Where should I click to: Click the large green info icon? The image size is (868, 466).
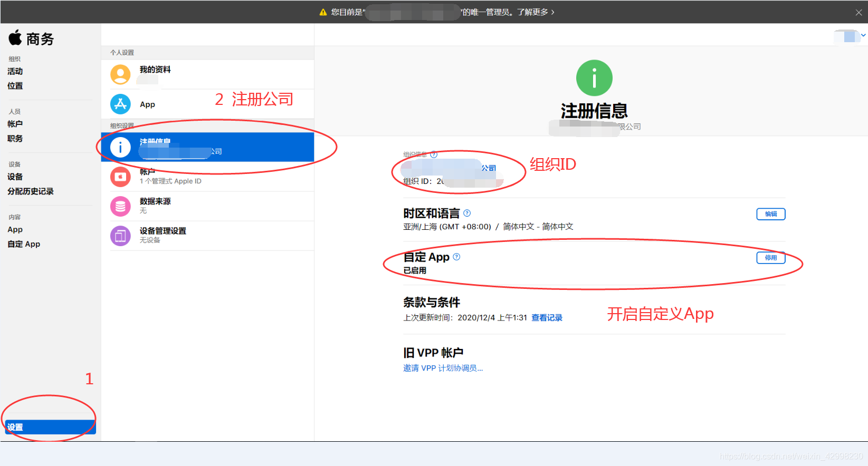pyautogui.click(x=594, y=78)
